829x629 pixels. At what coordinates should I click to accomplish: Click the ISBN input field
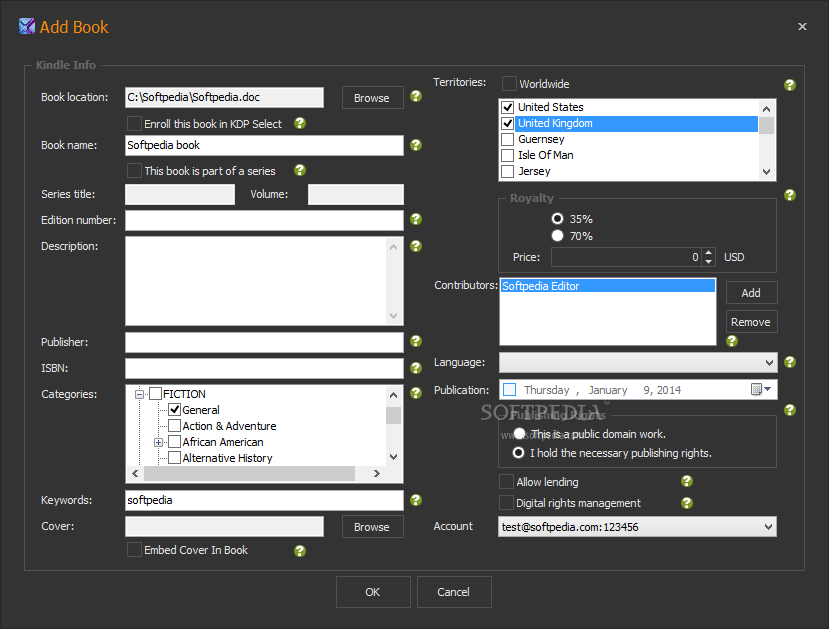click(264, 368)
